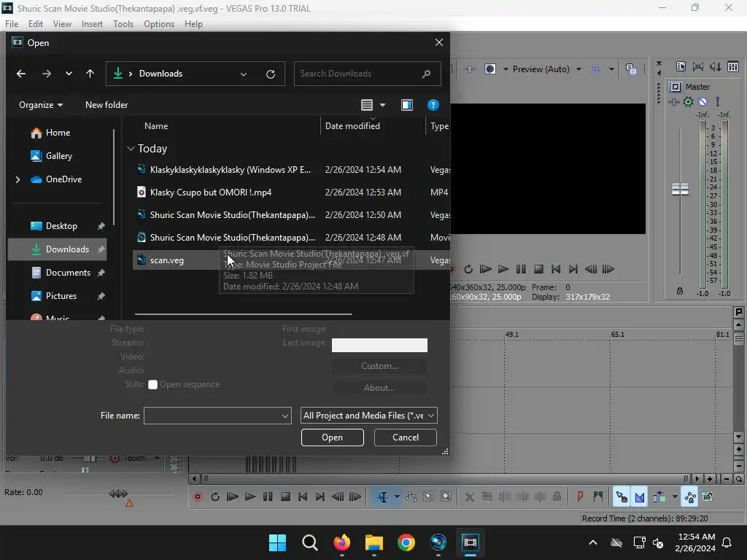
Task: Click Play in the timeline transport bar
Action: coord(250,497)
